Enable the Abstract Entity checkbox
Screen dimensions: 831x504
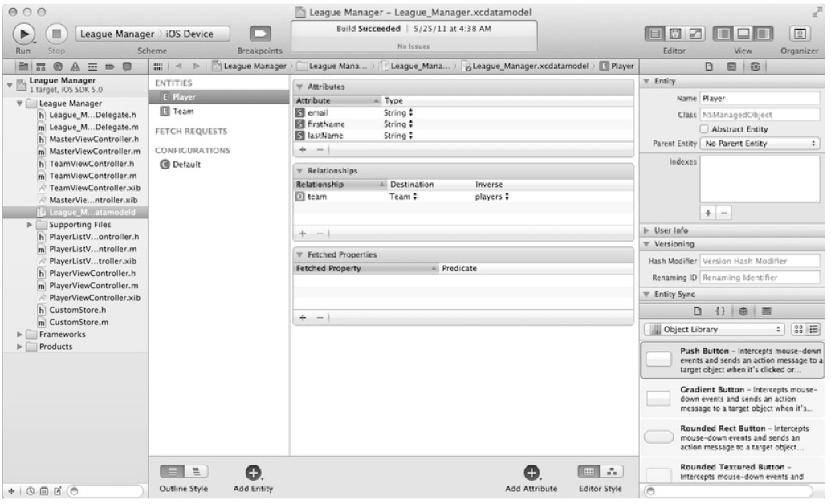(x=704, y=128)
